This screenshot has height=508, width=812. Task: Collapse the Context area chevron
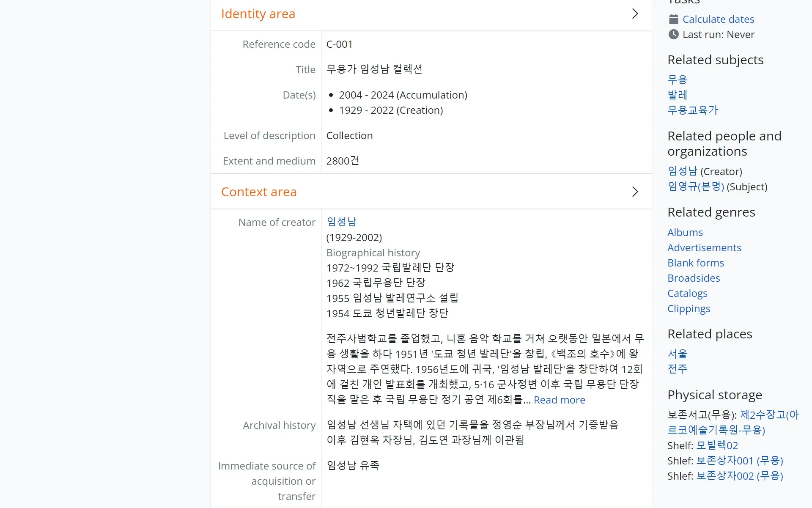pos(635,192)
